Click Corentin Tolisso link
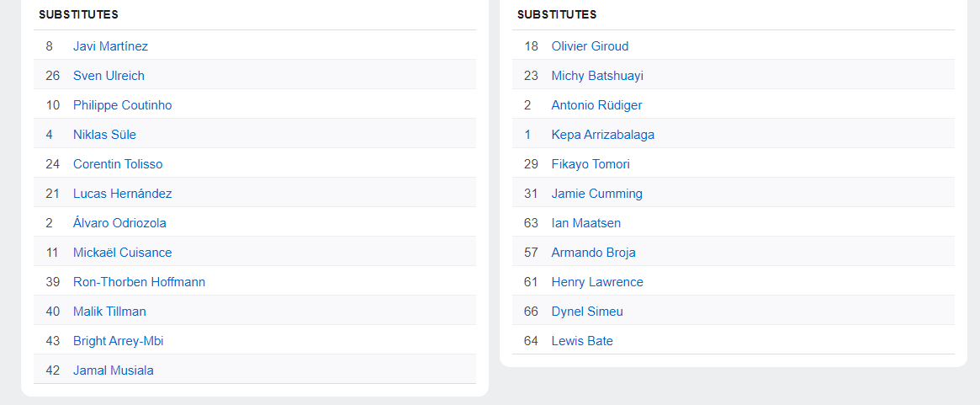 118,164
